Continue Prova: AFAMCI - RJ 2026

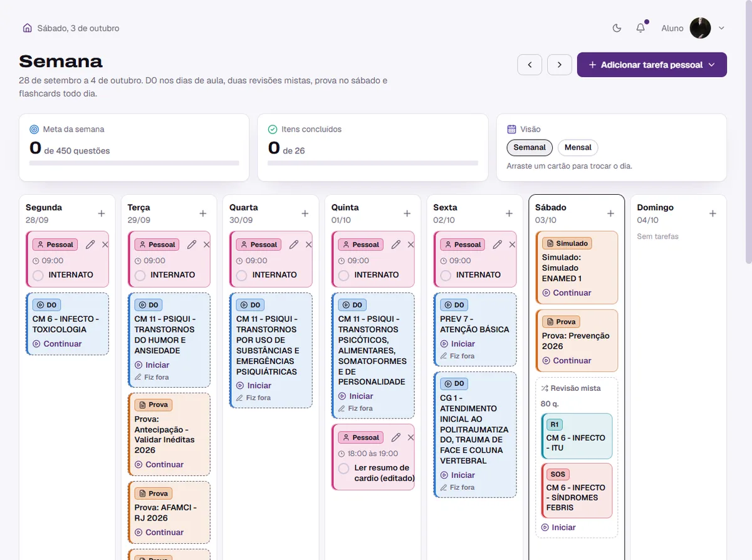pyautogui.click(x=159, y=532)
